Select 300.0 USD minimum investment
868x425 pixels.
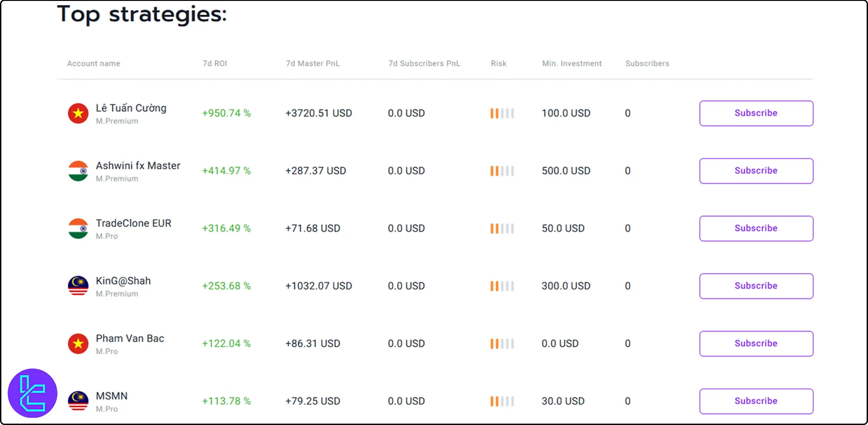pyautogui.click(x=566, y=286)
